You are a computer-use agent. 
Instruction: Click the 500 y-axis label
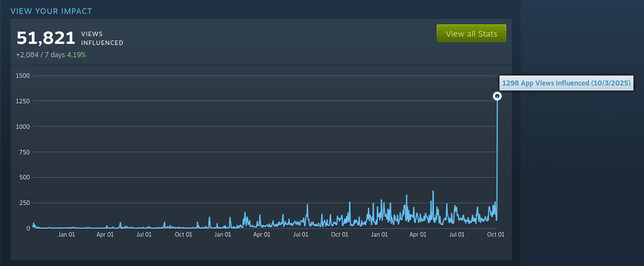pos(24,177)
